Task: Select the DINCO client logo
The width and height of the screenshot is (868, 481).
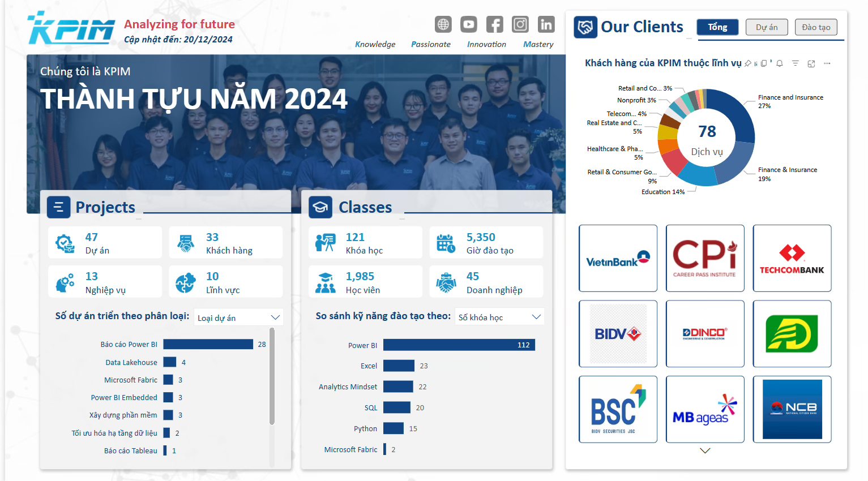Action: tap(705, 334)
